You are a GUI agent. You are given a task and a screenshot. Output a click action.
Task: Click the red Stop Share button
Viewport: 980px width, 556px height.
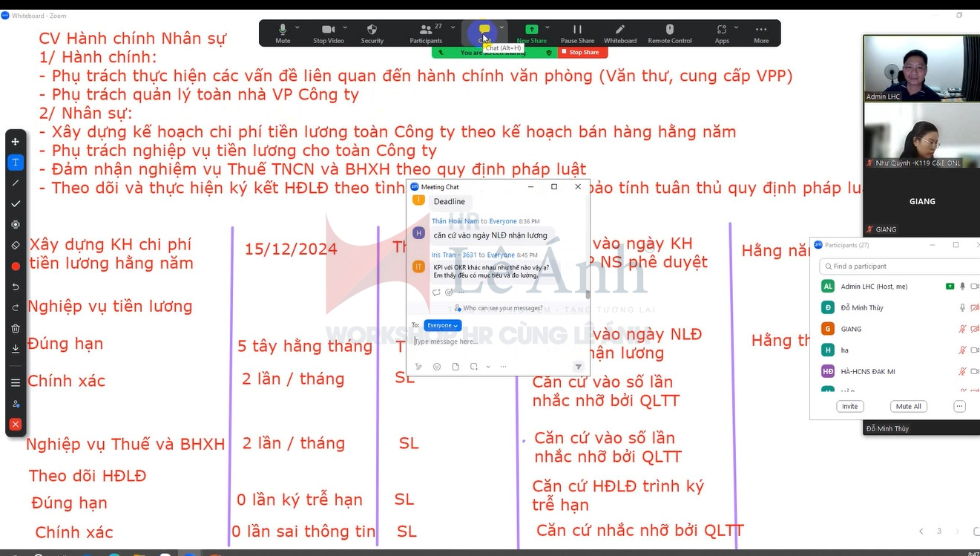[x=583, y=53]
